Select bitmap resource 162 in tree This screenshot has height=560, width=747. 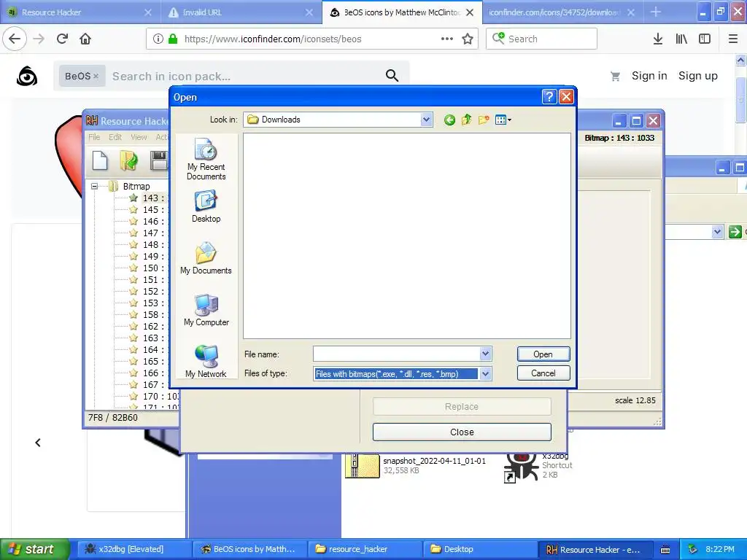tap(149, 326)
